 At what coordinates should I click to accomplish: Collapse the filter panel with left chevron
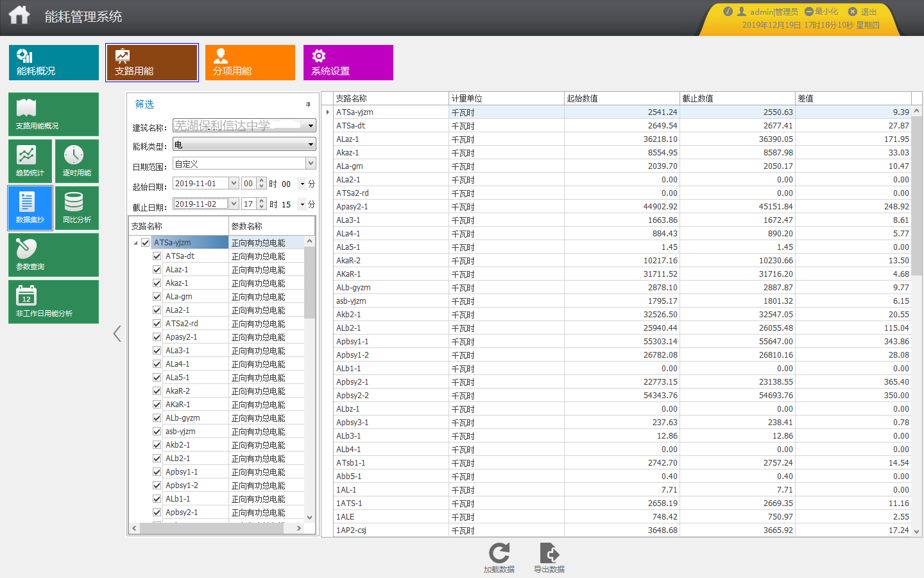pos(117,333)
